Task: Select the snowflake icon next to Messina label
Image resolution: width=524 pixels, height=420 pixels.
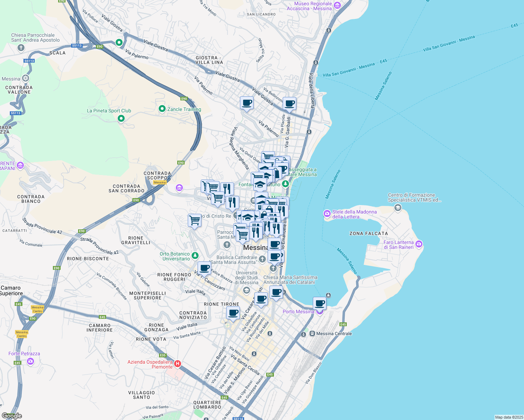Action: click(x=26, y=78)
